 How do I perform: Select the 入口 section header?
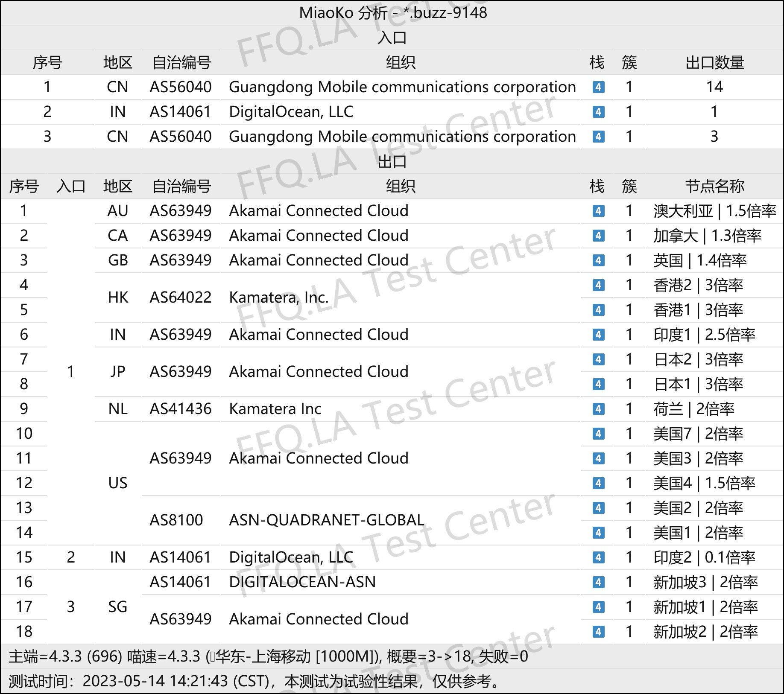[392, 38]
